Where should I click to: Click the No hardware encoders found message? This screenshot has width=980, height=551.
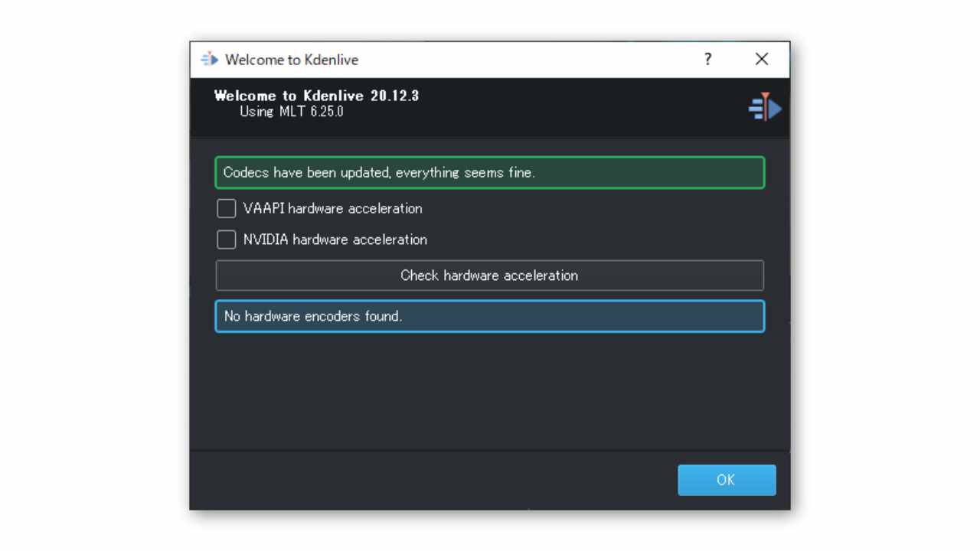pyautogui.click(x=489, y=316)
